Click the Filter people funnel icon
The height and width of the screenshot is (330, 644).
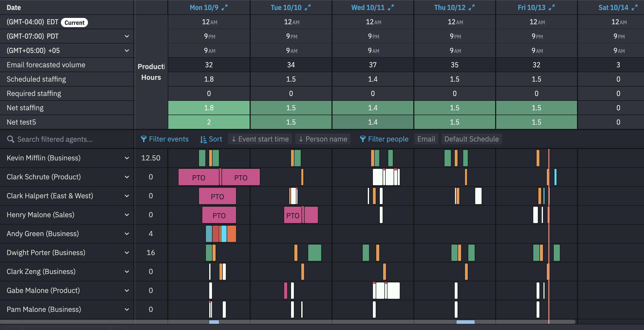[362, 139]
